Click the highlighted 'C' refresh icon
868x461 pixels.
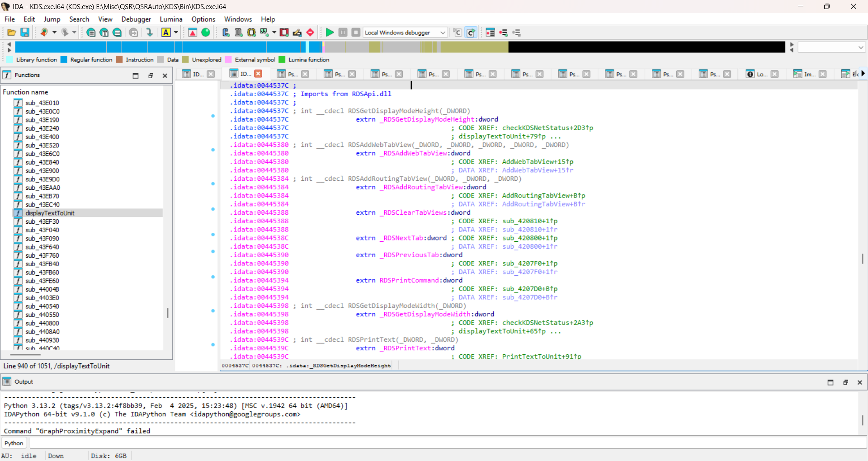point(471,33)
